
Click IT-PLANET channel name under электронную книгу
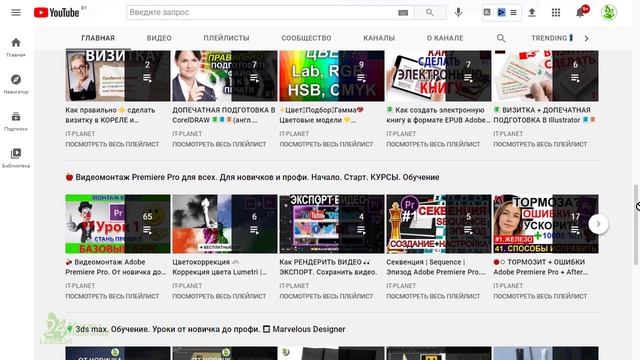[x=401, y=134]
